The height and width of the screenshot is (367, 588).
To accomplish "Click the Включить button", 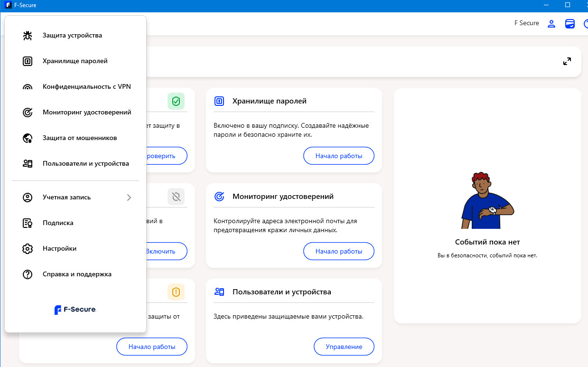I will pyautogui.click(x=160, y=251).
